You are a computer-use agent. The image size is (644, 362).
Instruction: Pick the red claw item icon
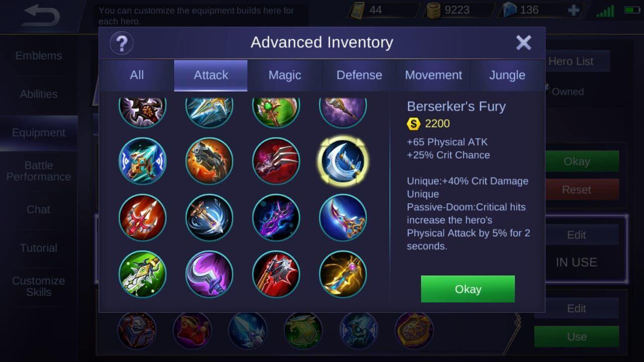tap(276, 161)
